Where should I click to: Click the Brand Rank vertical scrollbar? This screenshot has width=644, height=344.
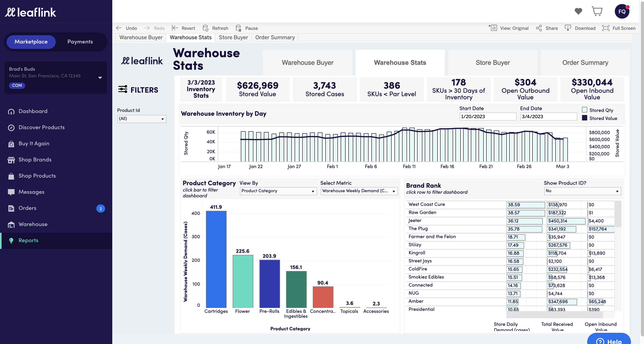[618, 214]
